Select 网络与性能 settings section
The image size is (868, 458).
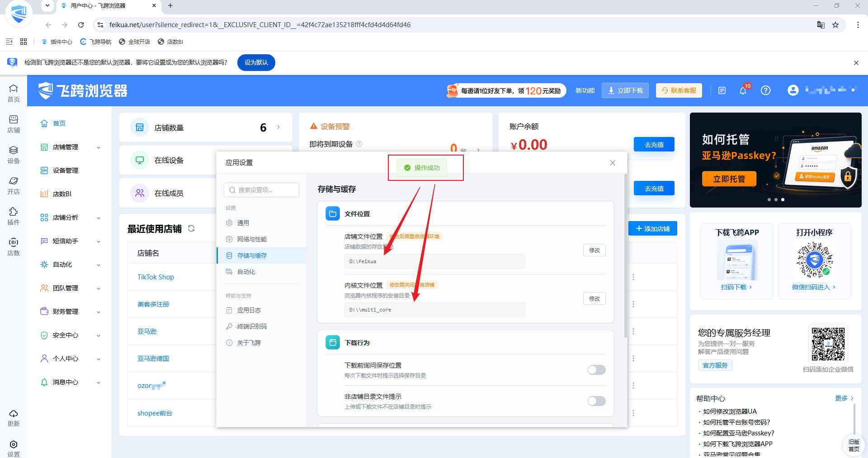point(262,239)
